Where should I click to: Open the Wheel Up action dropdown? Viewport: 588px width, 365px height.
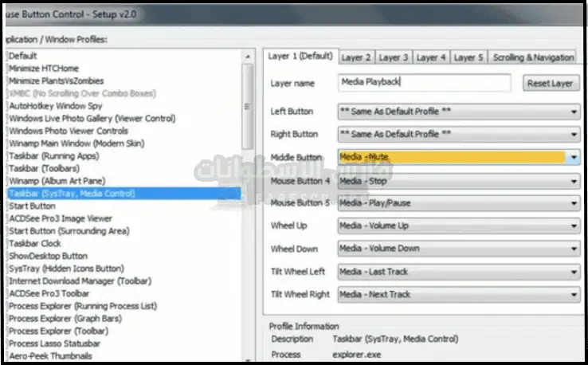[574, 226]
